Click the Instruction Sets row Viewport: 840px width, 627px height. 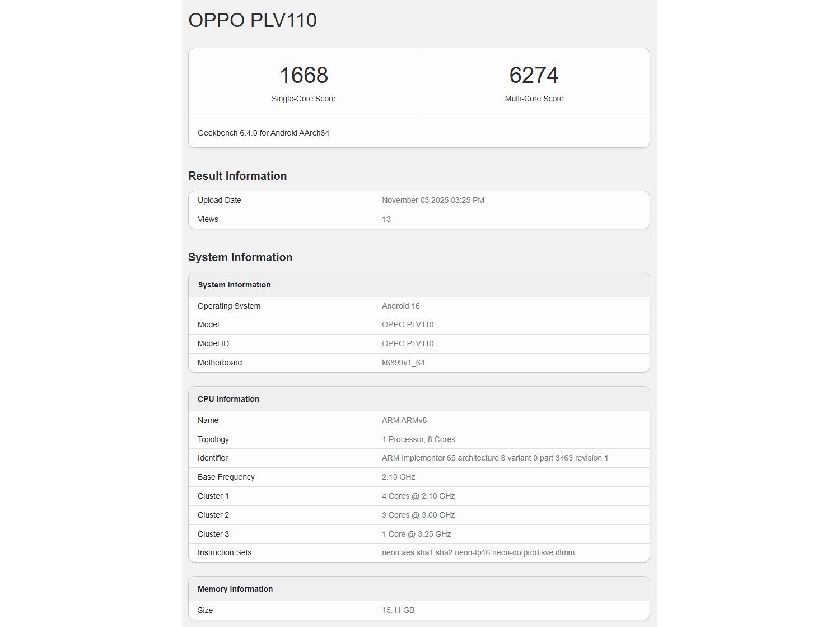tap(224, 552)
